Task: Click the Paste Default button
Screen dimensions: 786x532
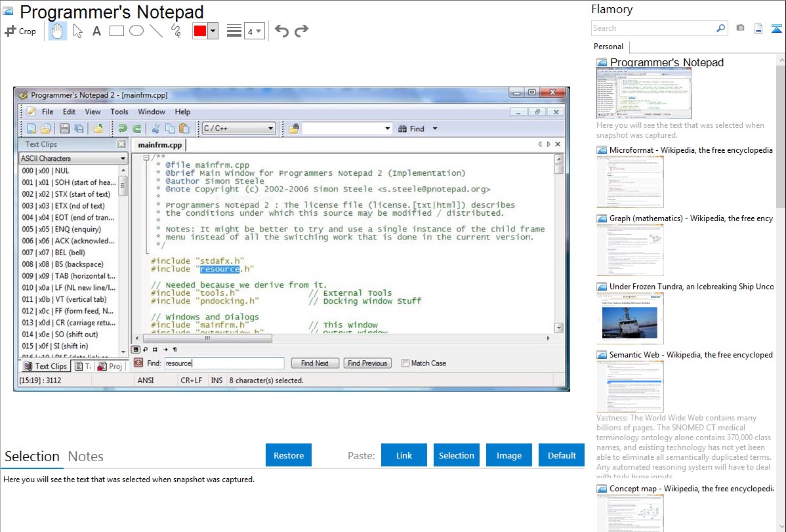Action: click(x=562, y=455)
